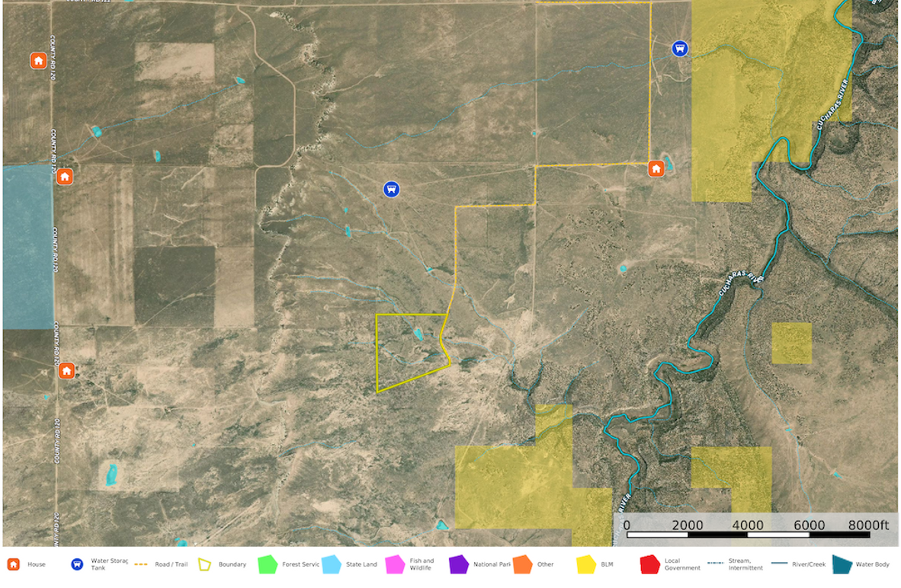Click the Forest Service legend icon
Image resolution: width=901 pixels, height=588 pixels.
266,565
